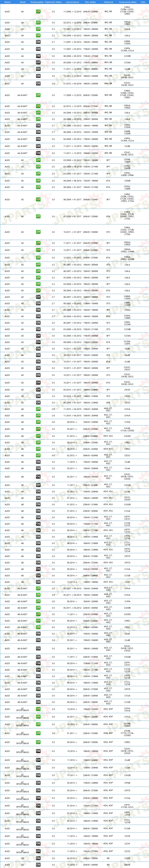Select the CPNB engine code cell
Viewport: 149px width, 868px height.
tap(127, 782)
